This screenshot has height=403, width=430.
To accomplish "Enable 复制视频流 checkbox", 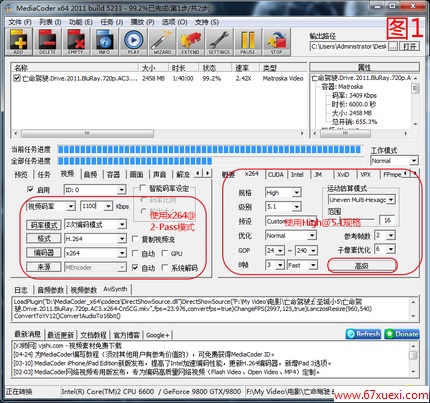I will coord(135,239).
